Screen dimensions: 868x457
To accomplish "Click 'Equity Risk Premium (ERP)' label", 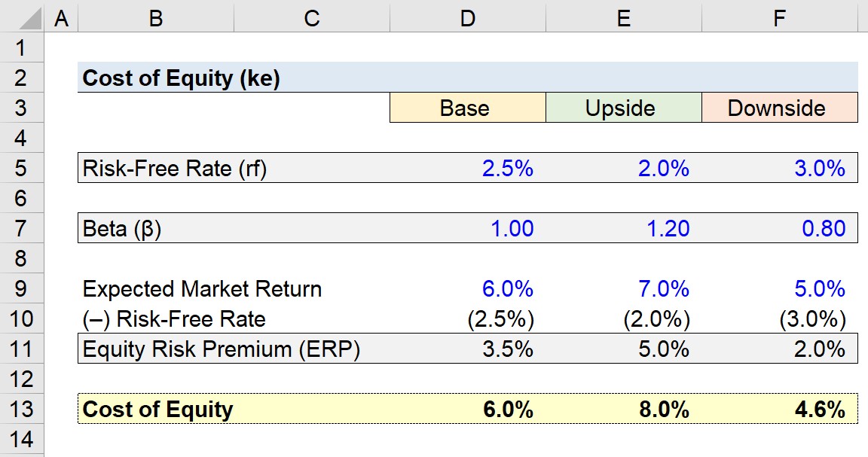I will (x=221, y=349).
